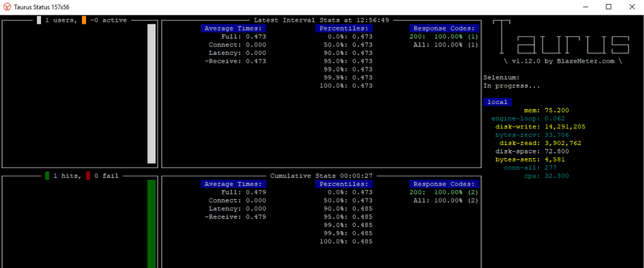This screenshot has height=268, width=644.
Task: Click 'Average Times:' header in Latest Interval panel
Action: click(233, 28)
